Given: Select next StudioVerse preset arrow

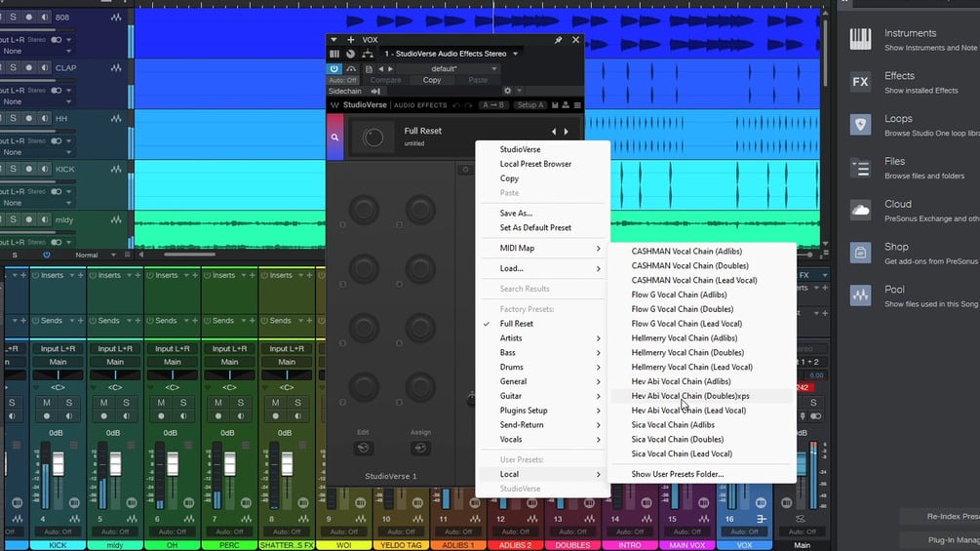Looking at the screenshot, I should pos(567,132).
